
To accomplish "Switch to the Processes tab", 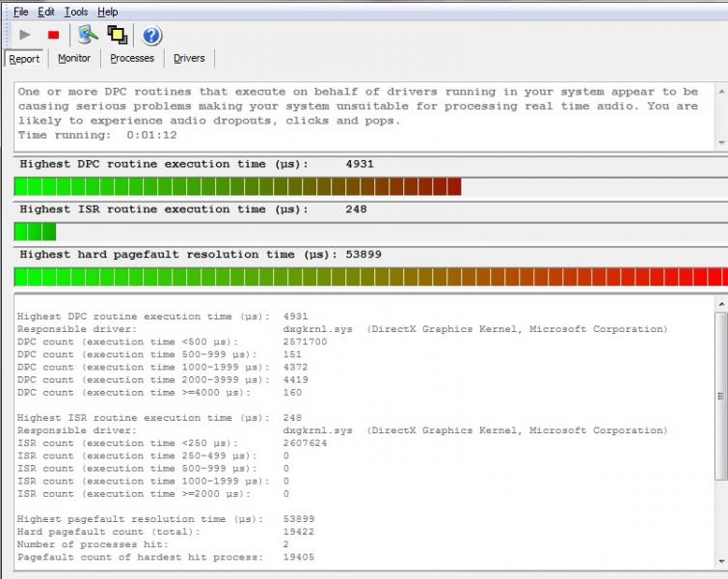I will click(132, 58).
